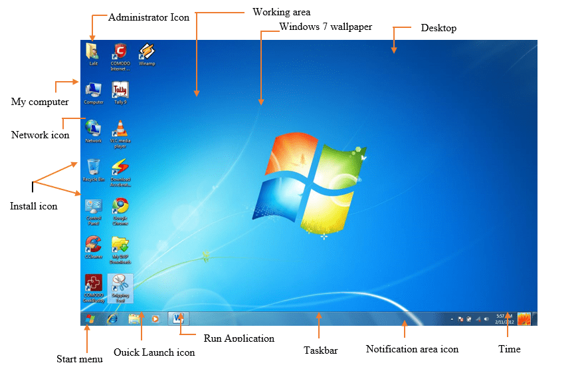Open Windows Explorer from the taskbar
This screenshot has height=371, width=588.
coord(134,319)
